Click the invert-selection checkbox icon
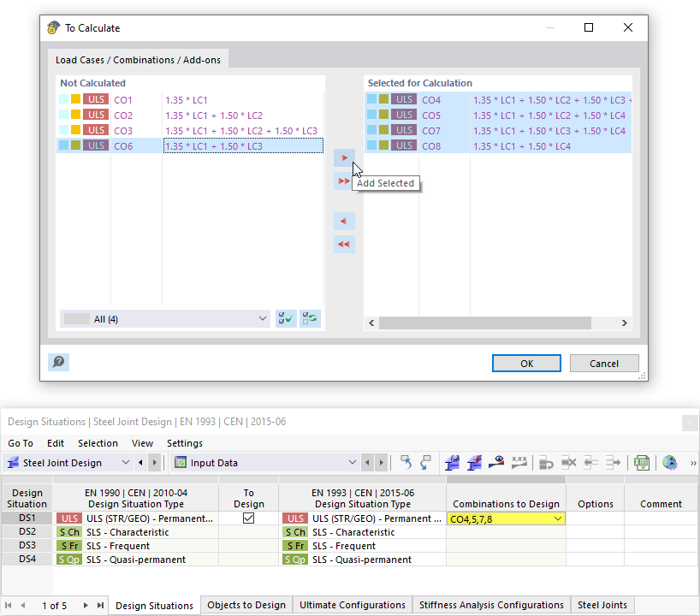700x616 pixels. (309, 318)
